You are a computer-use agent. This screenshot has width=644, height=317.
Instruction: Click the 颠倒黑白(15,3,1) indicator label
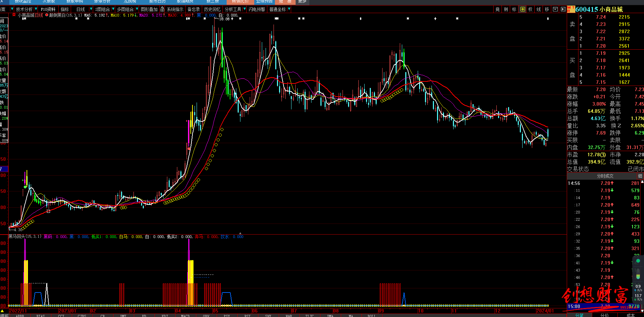[66, 15]
